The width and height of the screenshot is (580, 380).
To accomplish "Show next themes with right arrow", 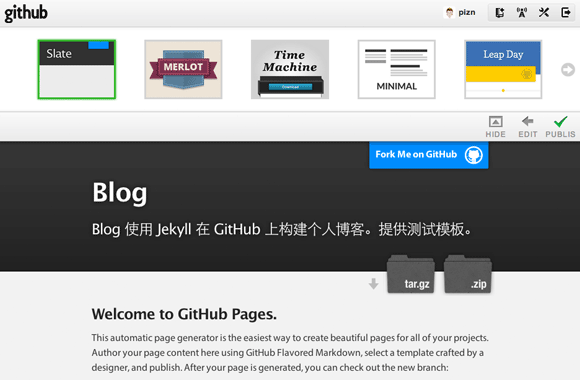I will [568, 70].
